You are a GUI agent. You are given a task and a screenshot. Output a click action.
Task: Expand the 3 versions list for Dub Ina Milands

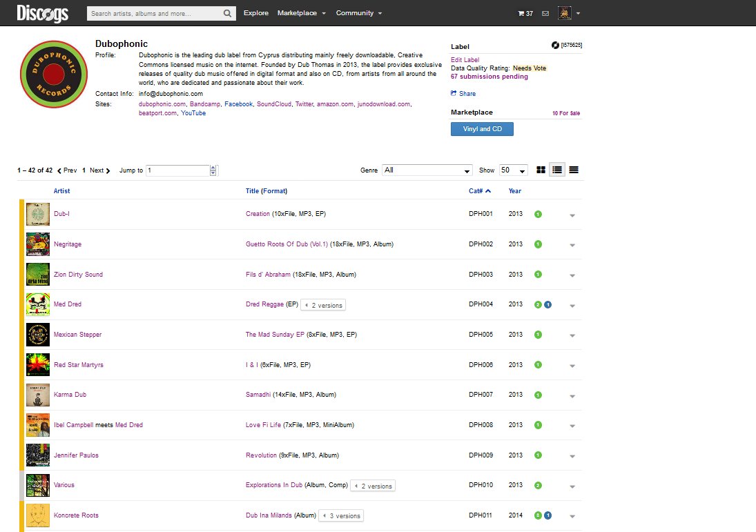point(341,515)
